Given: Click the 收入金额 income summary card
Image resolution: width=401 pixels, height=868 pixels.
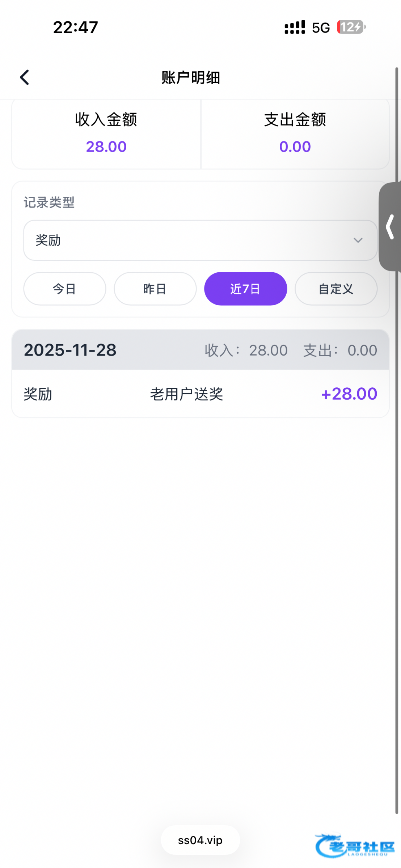Looking at the screenshot, I should [106, 133].
